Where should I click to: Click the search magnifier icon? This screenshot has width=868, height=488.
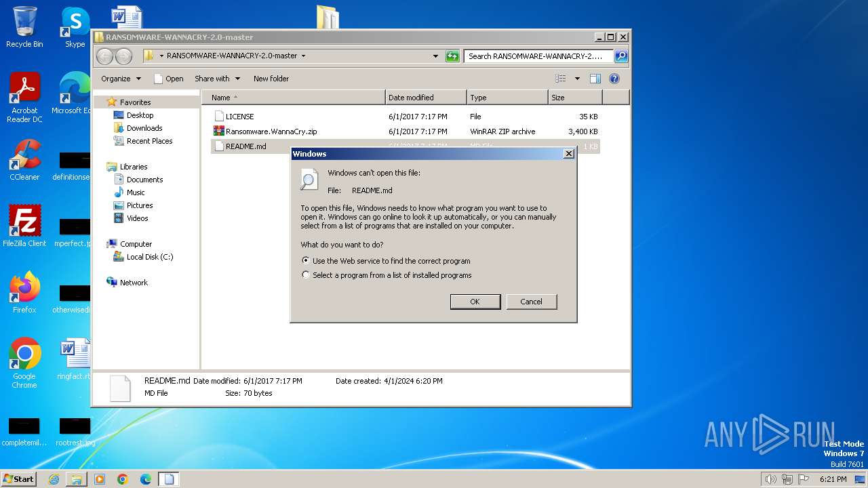point(620,56)
